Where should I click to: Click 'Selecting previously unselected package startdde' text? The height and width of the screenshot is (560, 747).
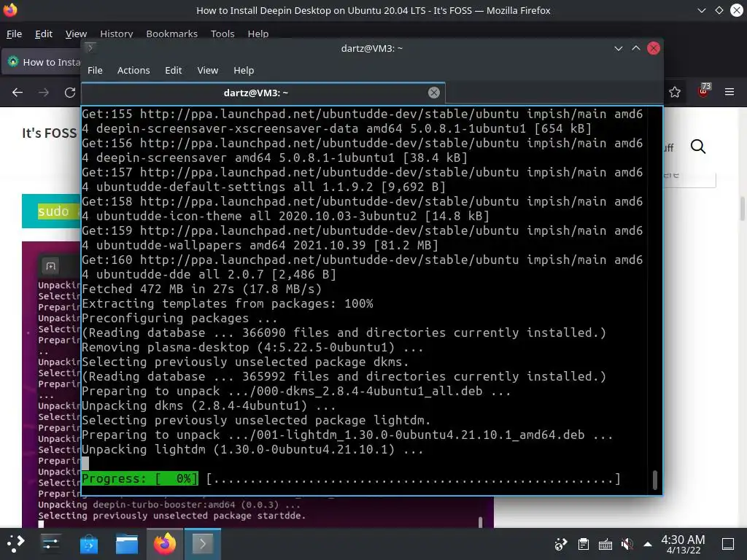click(x=172, y=516)
